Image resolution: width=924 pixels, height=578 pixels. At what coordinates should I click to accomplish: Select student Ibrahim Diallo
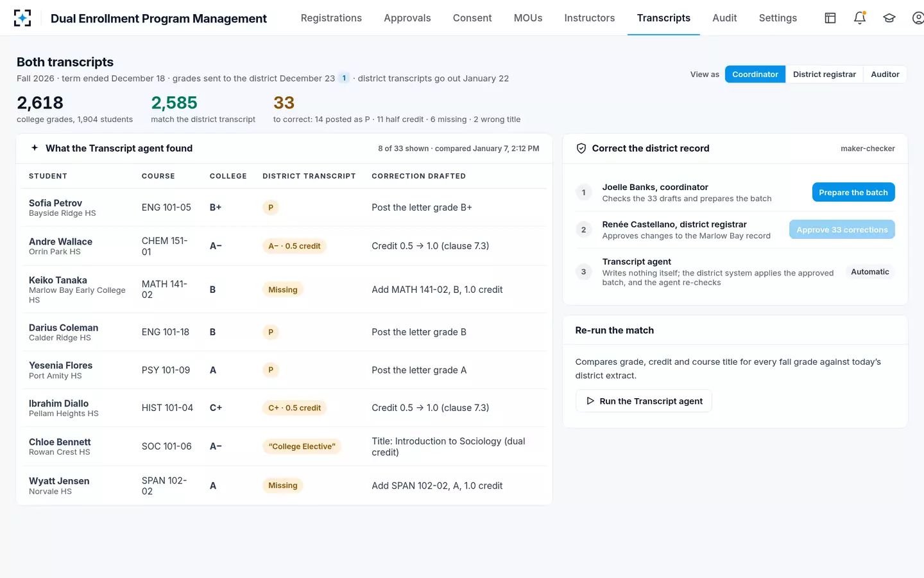[x=58, y=403]
